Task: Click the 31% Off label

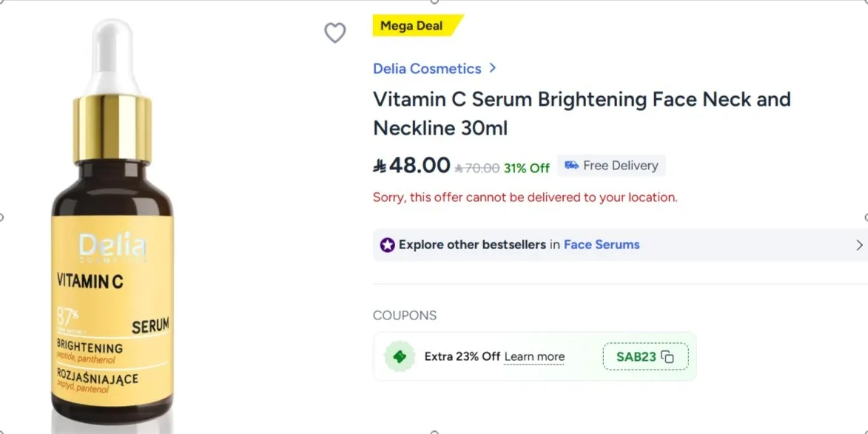Action: click(527, 167)
